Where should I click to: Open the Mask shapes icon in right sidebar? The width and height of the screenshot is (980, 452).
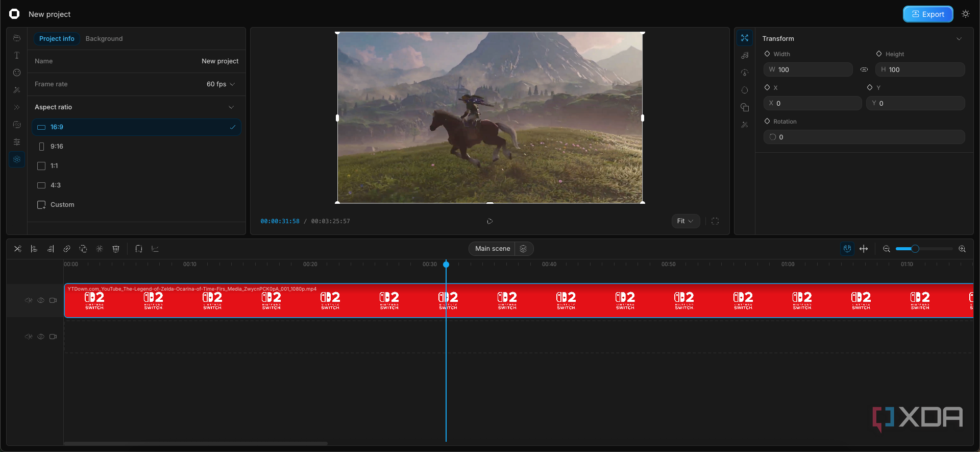click(x=745, y=107)
